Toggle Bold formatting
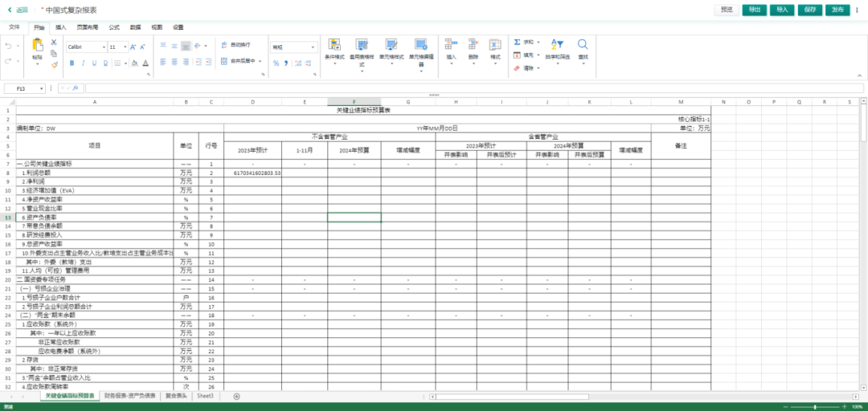This screenshot has height=411, width=868. [71, 63]
